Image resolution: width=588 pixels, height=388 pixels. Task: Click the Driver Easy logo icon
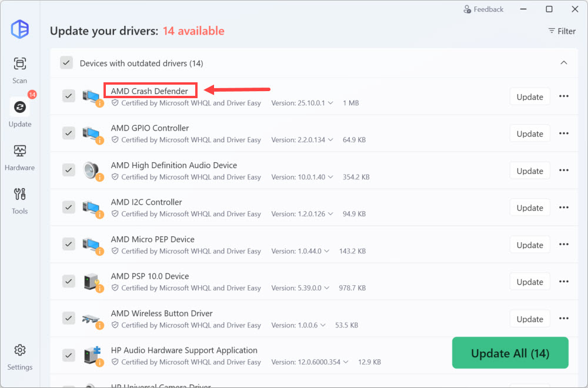pos(20,29)
